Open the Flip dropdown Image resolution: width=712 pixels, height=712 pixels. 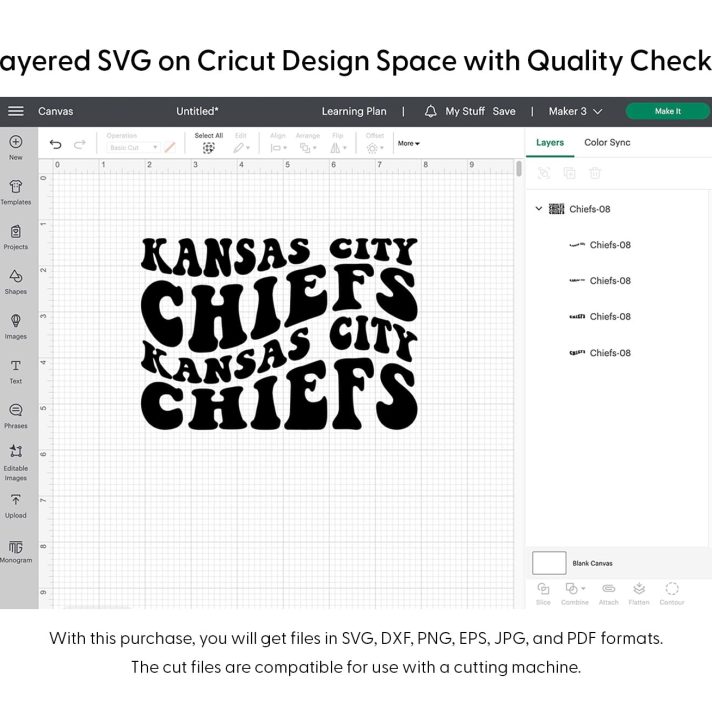pyautogui.click(x=338, y=148)
